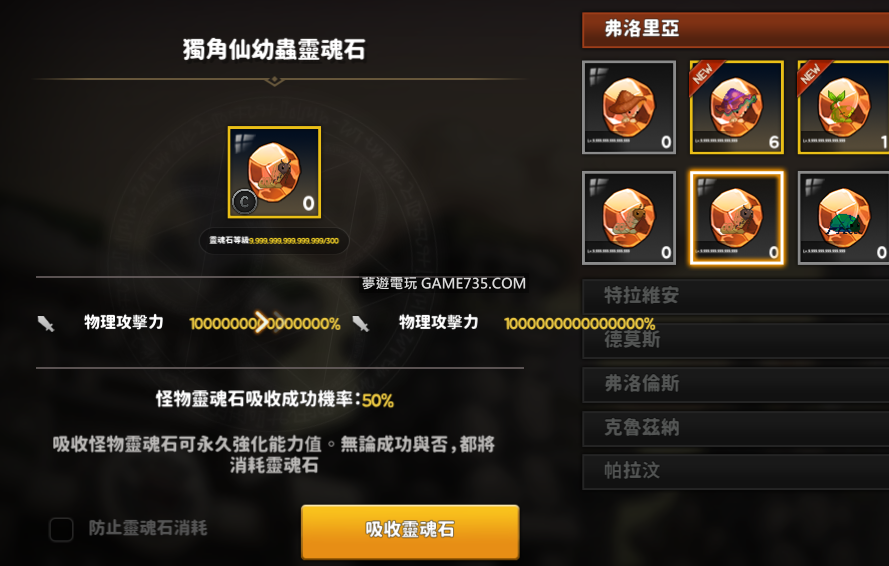Click the large selected soul stone preview
This screenshot has height=566, width=889.
[274, 172]
